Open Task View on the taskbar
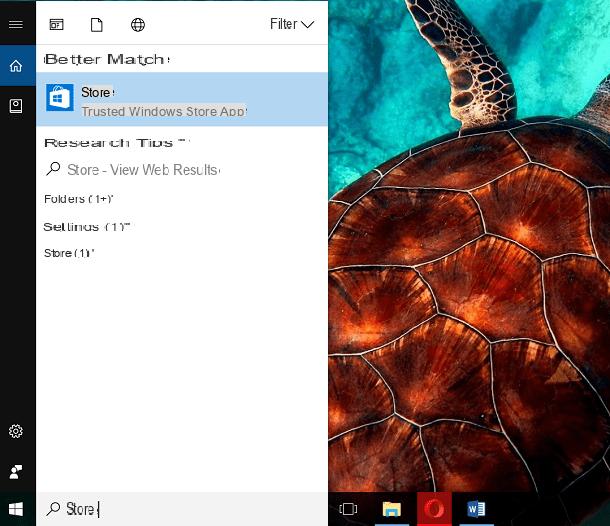The image size is (610, 526). pos(348,509)
